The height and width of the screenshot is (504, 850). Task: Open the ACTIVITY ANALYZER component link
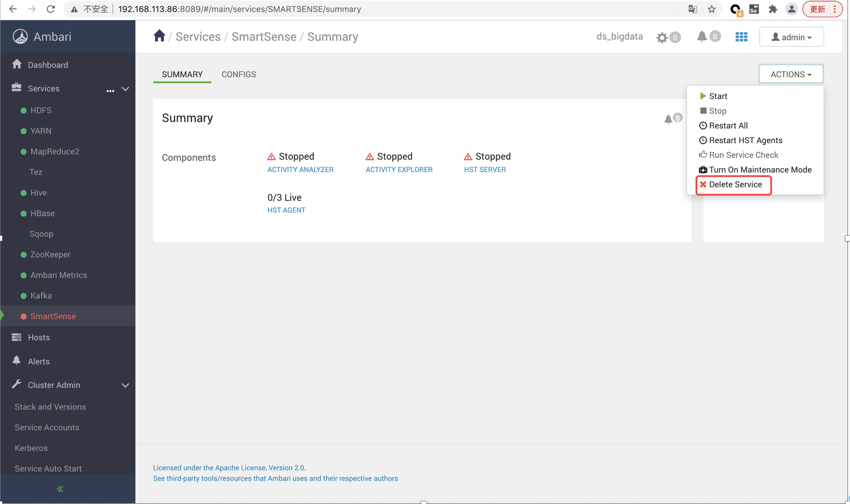(x=300, y=170)
